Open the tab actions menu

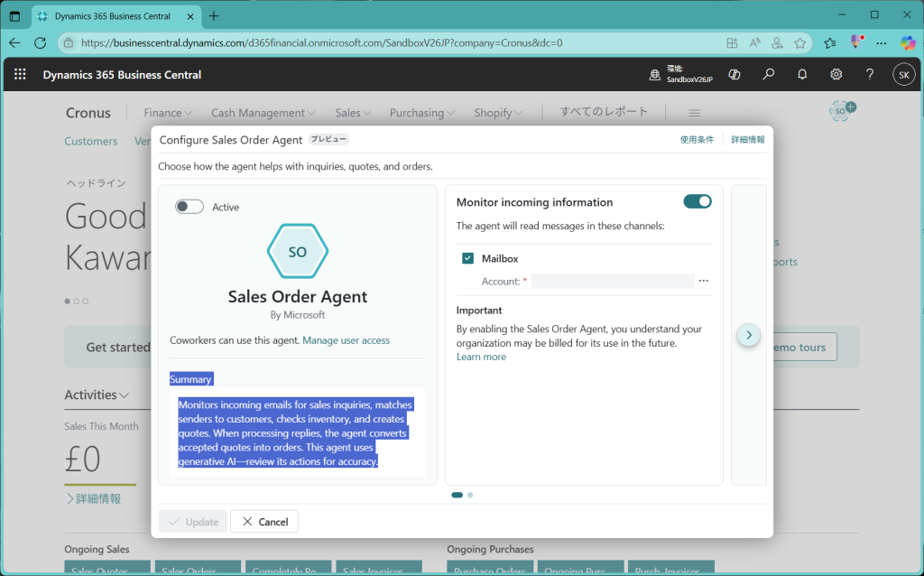14,16
